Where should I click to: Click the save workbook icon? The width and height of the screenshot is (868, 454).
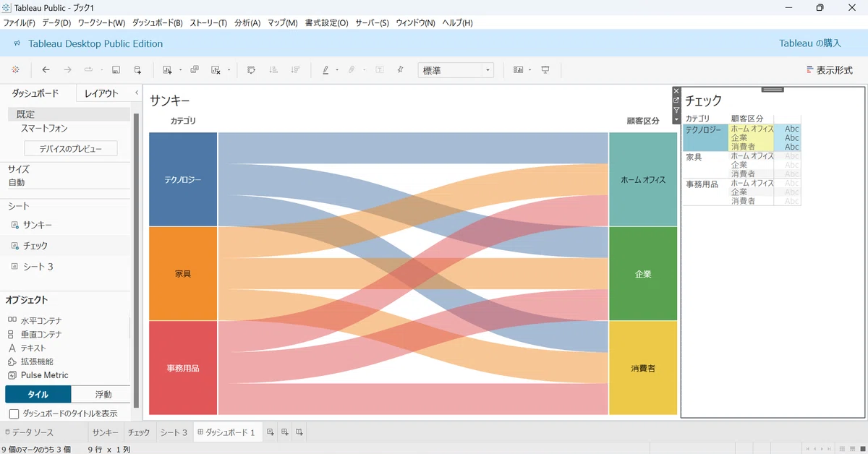(x=116, y=70)
